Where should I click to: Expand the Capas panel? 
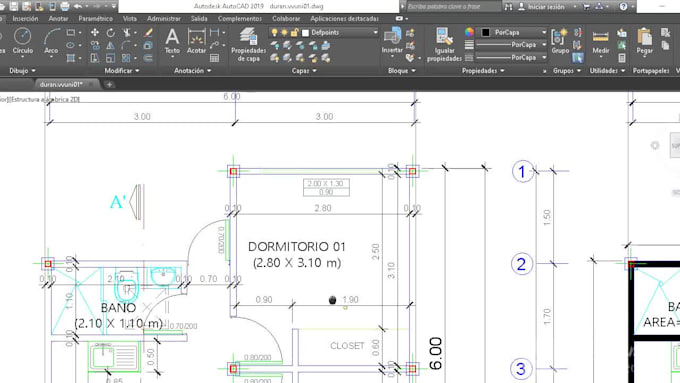pos(304,70)
